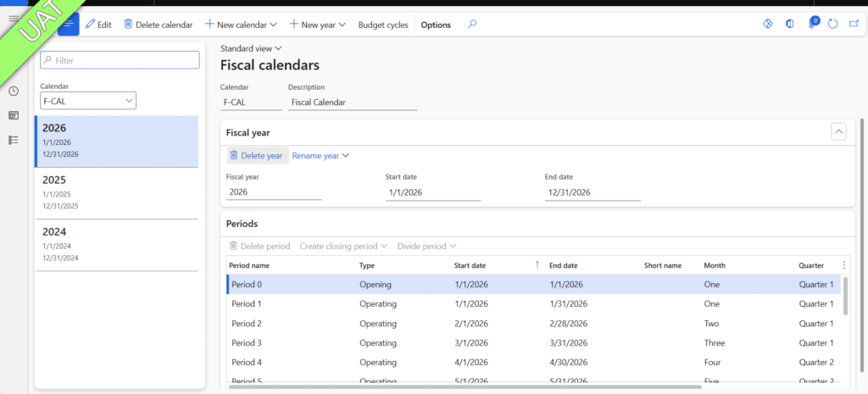Open the Rename year dropdown
The width and height of the screenshot is (868, 394).
pyautogui.click(x=320, y=156)
